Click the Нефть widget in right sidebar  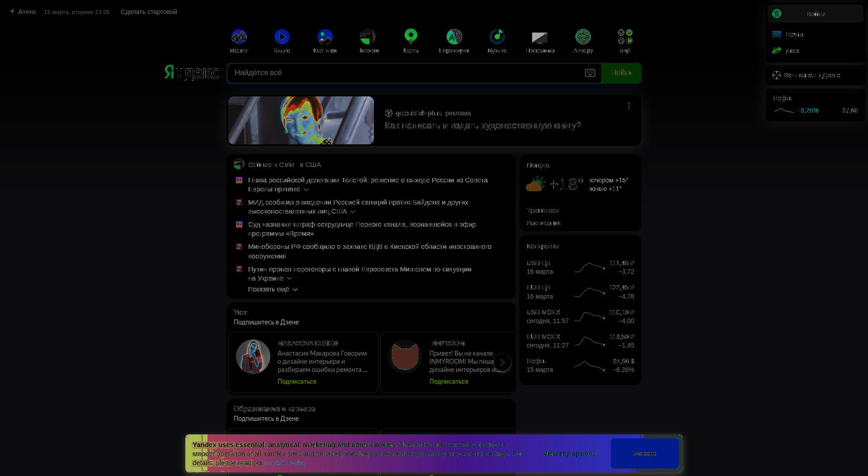pyautogui.click(x=816, y=105)
